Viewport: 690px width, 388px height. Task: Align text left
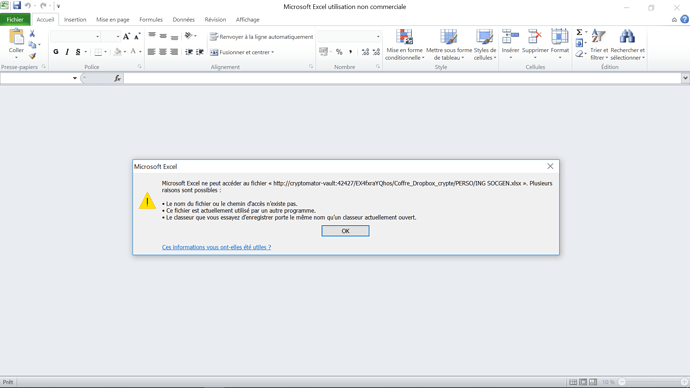point(152,52)
